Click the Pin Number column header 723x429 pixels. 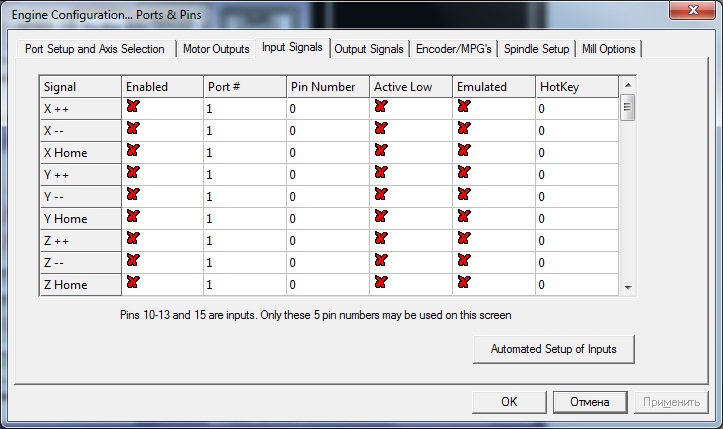tap(328, 87)
